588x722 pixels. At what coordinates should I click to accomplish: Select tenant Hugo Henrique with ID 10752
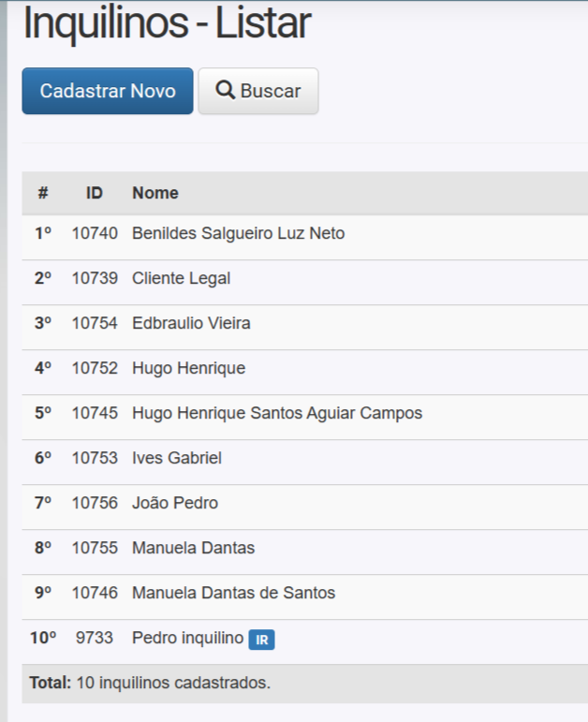(188, 368)
